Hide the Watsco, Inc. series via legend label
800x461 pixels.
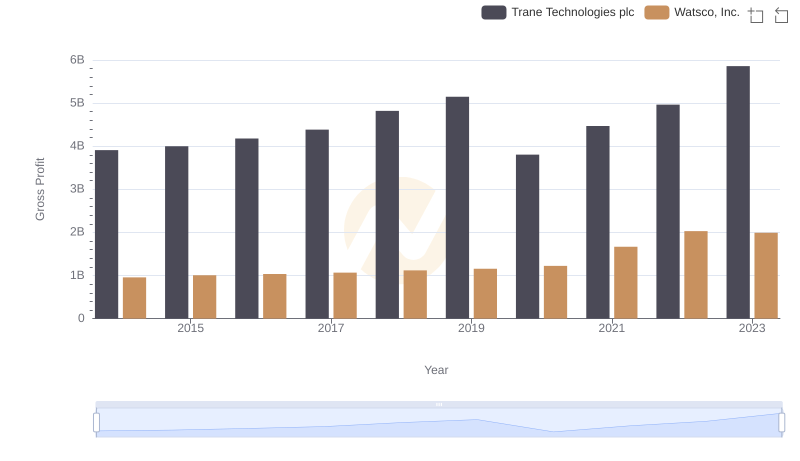coord(708,13)
